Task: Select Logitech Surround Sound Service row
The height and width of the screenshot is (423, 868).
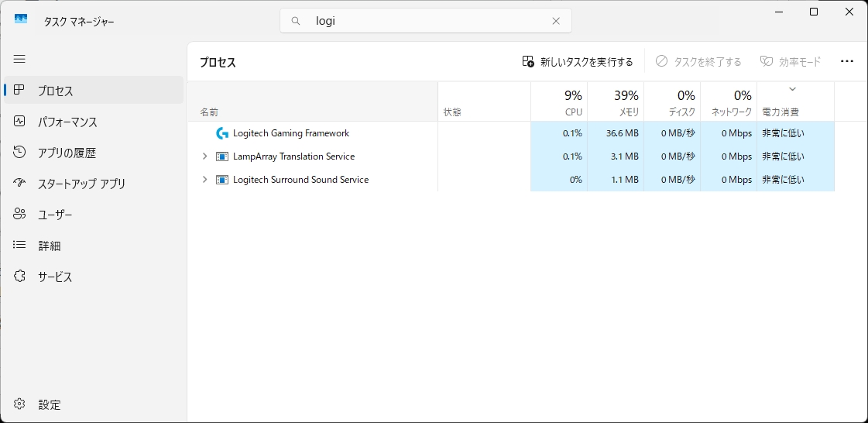Action: coord(511,180)
